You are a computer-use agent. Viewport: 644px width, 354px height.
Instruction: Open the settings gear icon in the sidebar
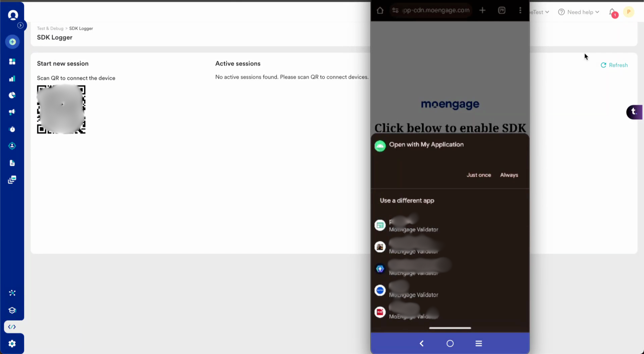pos(12,344)
